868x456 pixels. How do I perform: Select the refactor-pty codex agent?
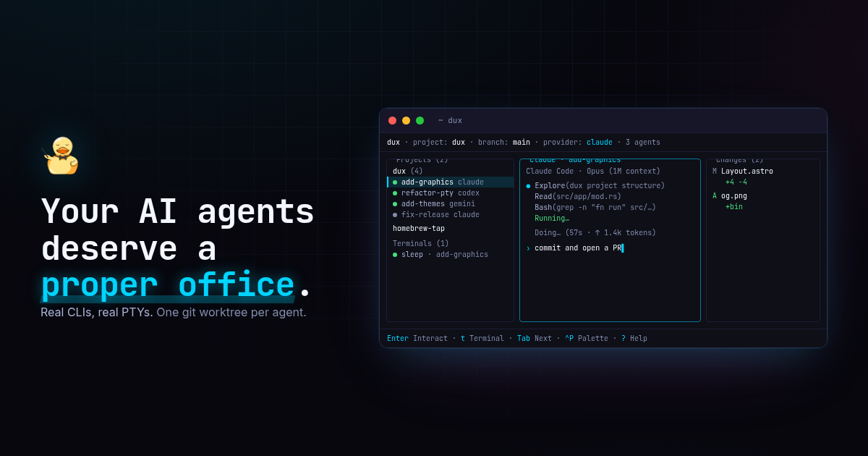(441, 193)
